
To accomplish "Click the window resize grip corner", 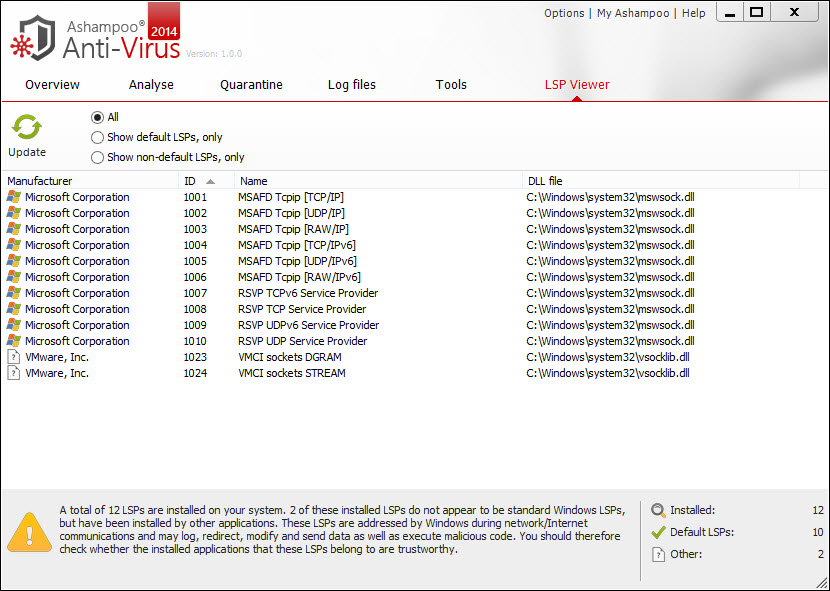I will pos(822,583).
